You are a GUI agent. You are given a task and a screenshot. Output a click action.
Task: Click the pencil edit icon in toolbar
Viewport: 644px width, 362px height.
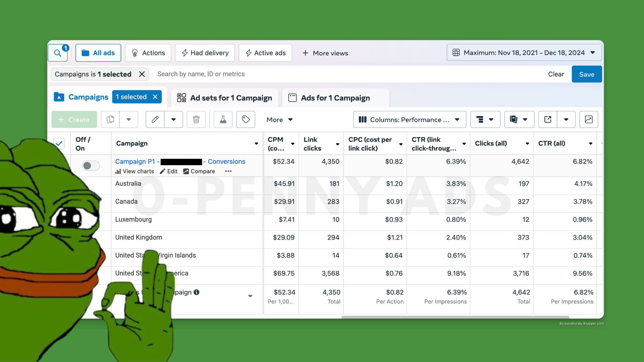point(155,120)
